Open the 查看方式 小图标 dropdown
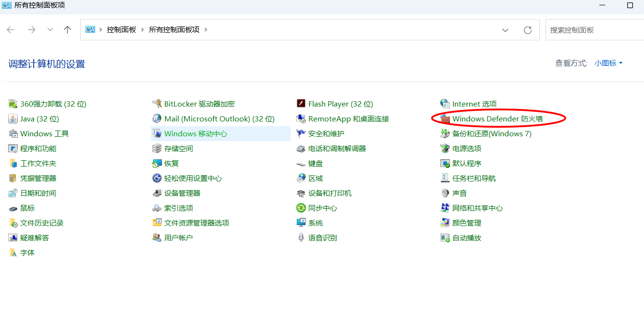644x323 pixels. point(608,63)
